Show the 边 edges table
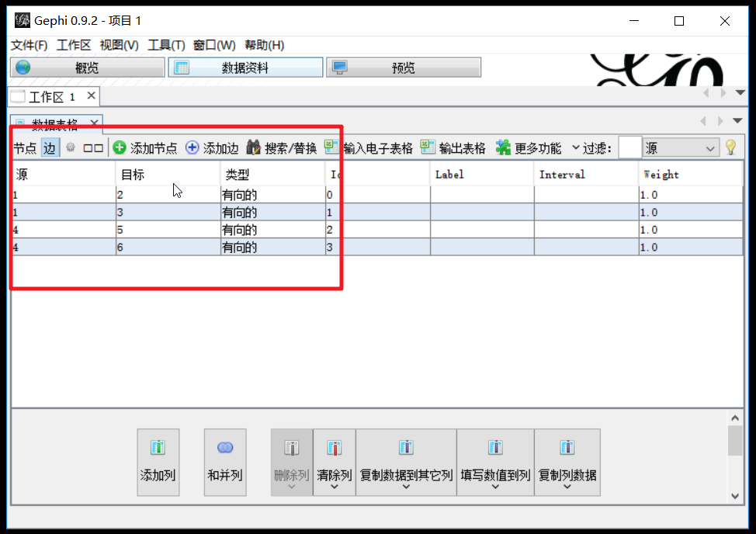Viewport: 756px width, 534px height. pos(50,148)
